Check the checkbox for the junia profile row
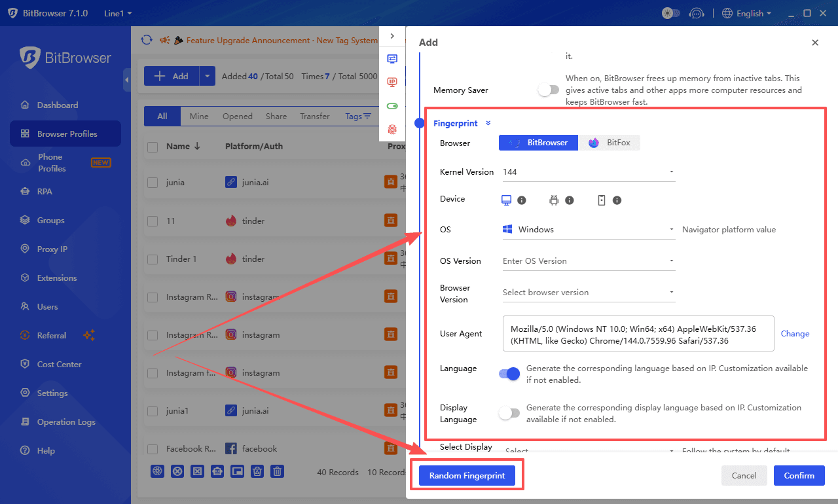Screen dimensions: 838x504 (x=153, y=183)
